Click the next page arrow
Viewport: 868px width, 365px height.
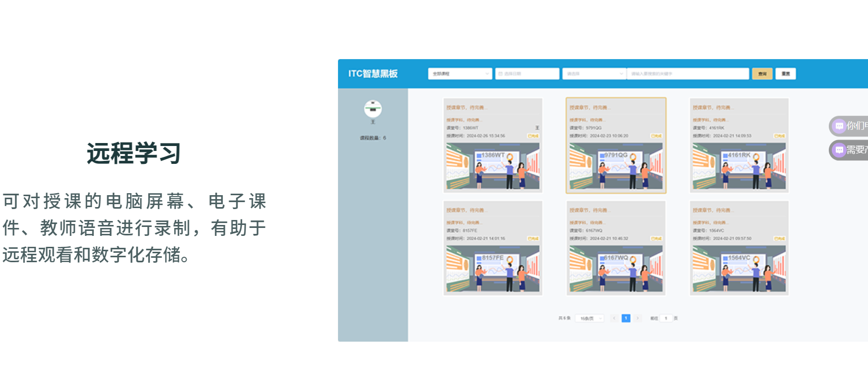pyautogui.click(x=638, y=318)
